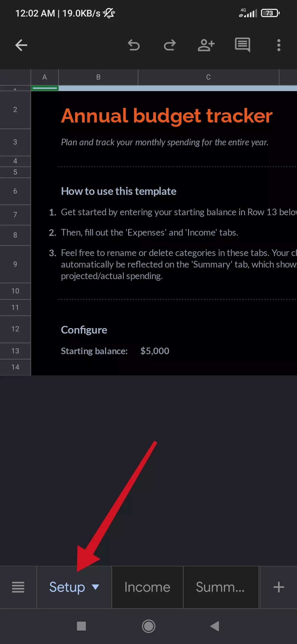Undo the last action
The image size is (297, 644).
coord(134,45)
